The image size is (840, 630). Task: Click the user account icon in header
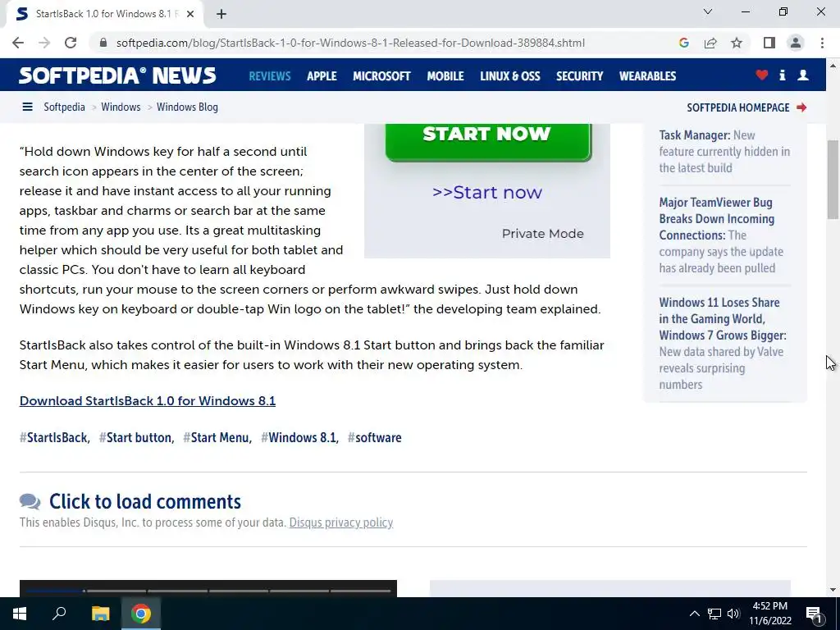[803, 75]
